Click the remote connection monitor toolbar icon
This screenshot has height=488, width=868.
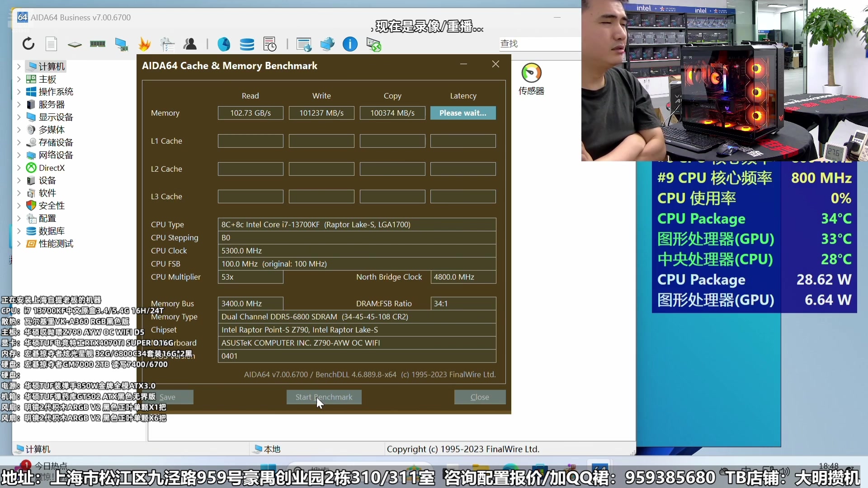(x=374, y=44)
